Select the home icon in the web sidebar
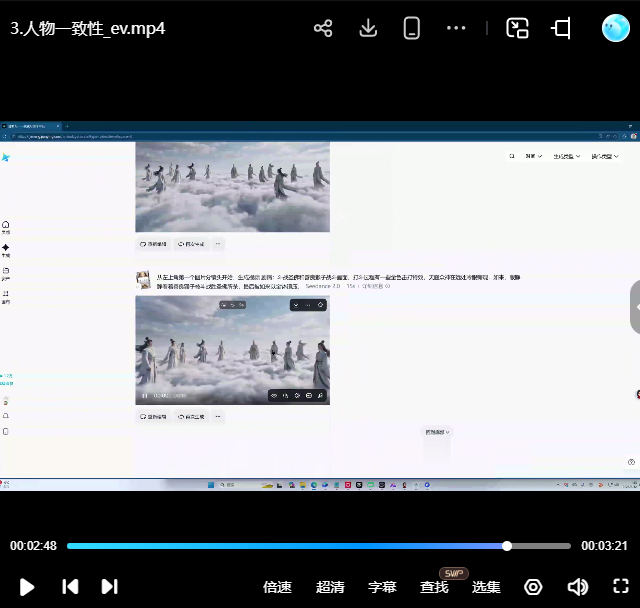Screen dimensions: 640x608 [6, 227]
